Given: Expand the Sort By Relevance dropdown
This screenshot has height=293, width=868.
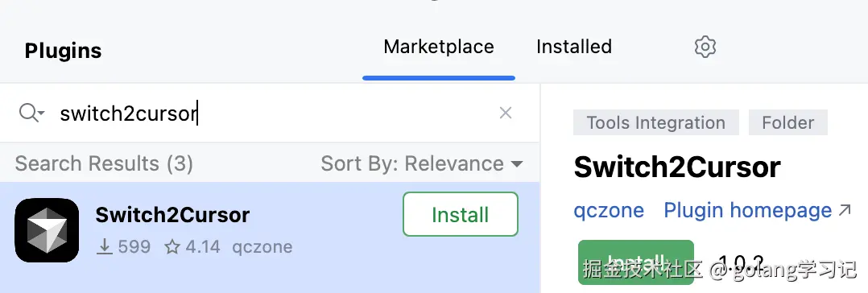Looking at the screenshot, I should 422,164.
